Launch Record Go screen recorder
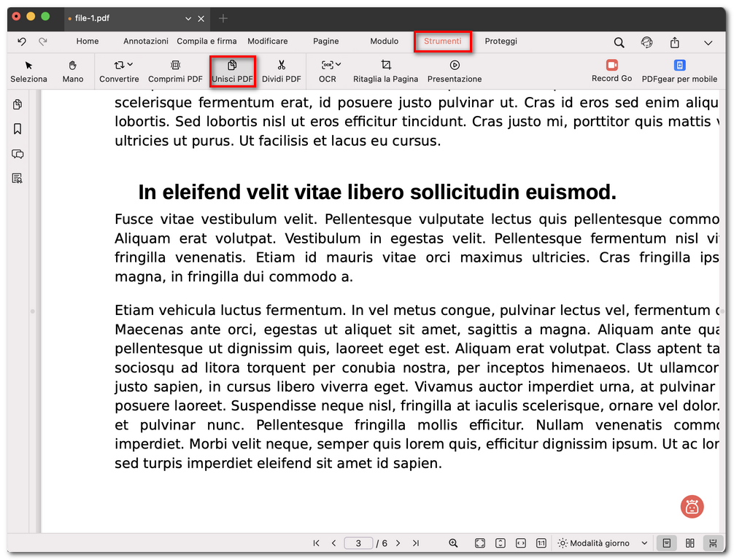Screen dimensions: 734x560 point(611,70)
